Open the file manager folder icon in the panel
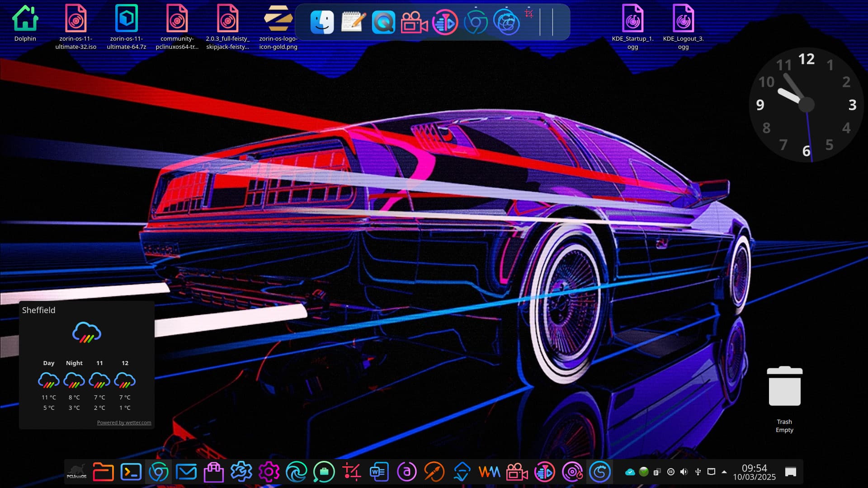Viewport: 868px width, 488px height. [x=103, y=472]
